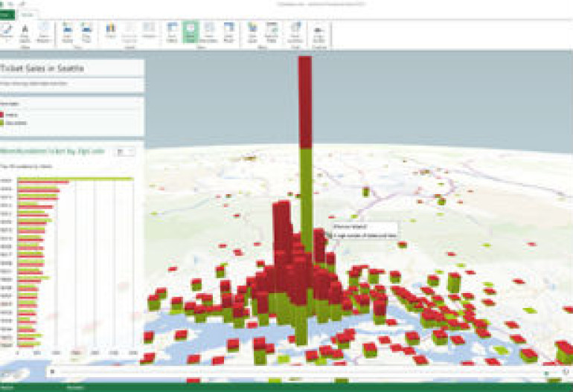Select the Home ribbon tab

tap(27, 15)
